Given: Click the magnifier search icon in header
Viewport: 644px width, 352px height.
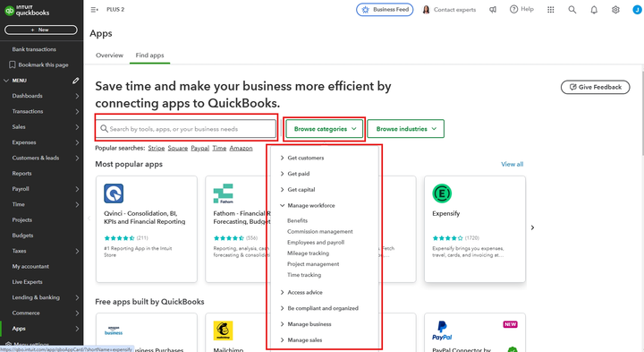Looking at the screenshot, I should 572,10.
